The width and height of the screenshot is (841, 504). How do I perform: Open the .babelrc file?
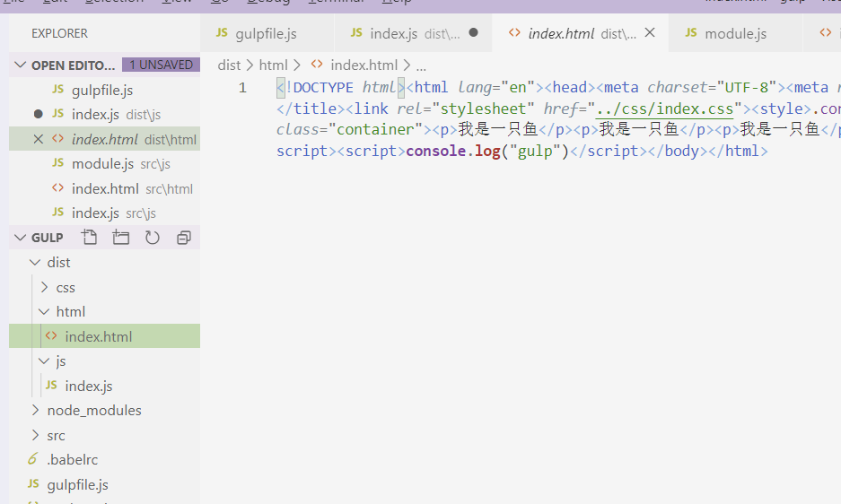coord(105,459)
